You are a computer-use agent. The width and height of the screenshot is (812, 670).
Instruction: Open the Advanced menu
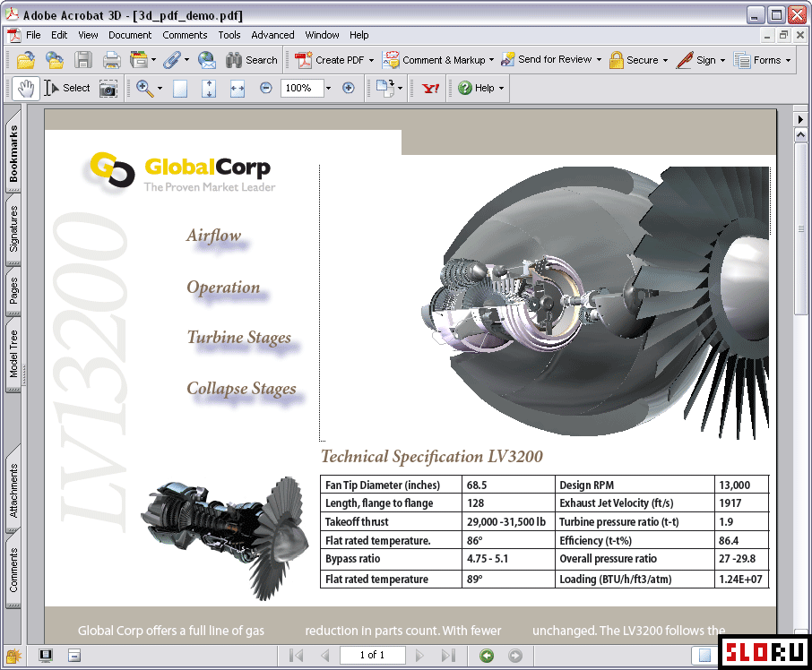[x=272, y=35]
